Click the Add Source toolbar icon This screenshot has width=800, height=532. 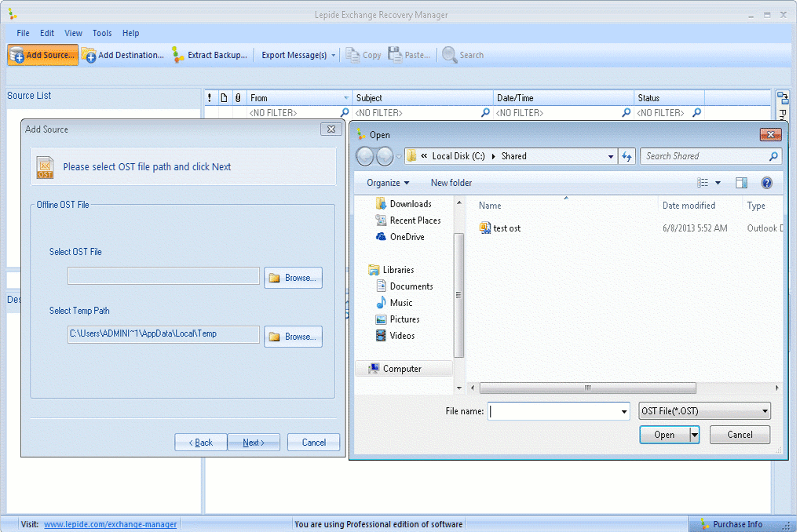pyautogui.click(x=16, y=55)
